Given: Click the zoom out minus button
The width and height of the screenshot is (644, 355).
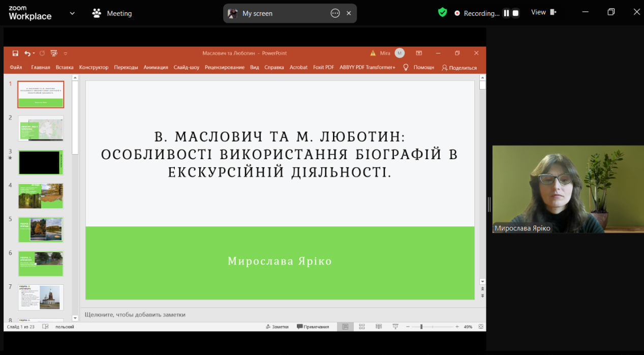Looking at the screenshot, I should 408,327.
